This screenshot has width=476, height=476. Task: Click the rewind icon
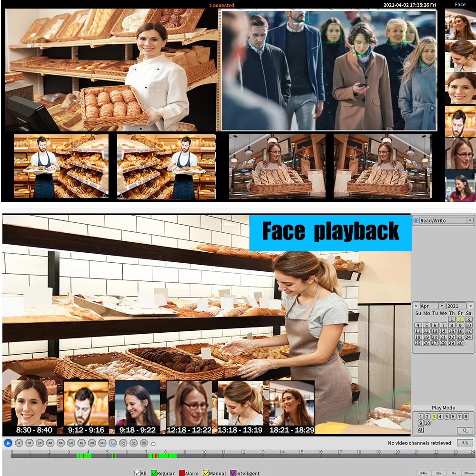tap(50, 443)
